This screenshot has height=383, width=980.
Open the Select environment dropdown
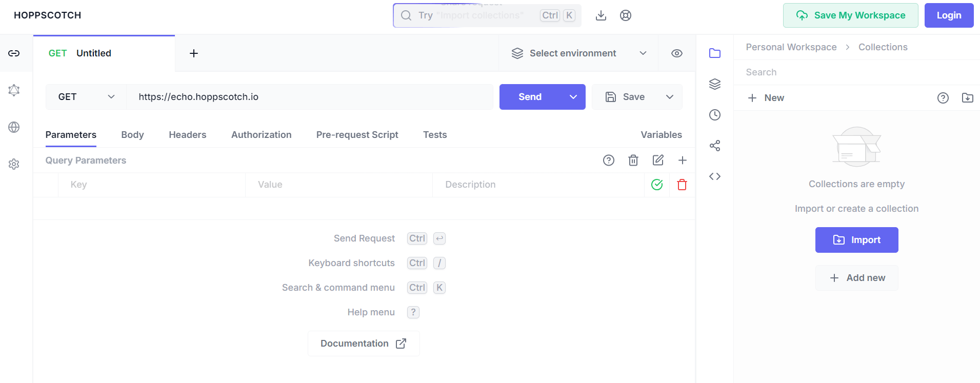pyautogui.click(x=578, y=53)
